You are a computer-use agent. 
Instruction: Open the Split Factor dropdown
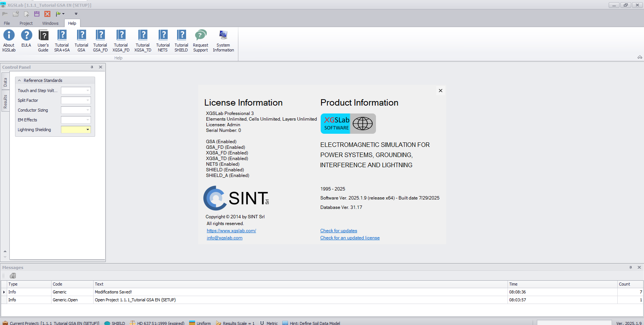click(88, 100)
